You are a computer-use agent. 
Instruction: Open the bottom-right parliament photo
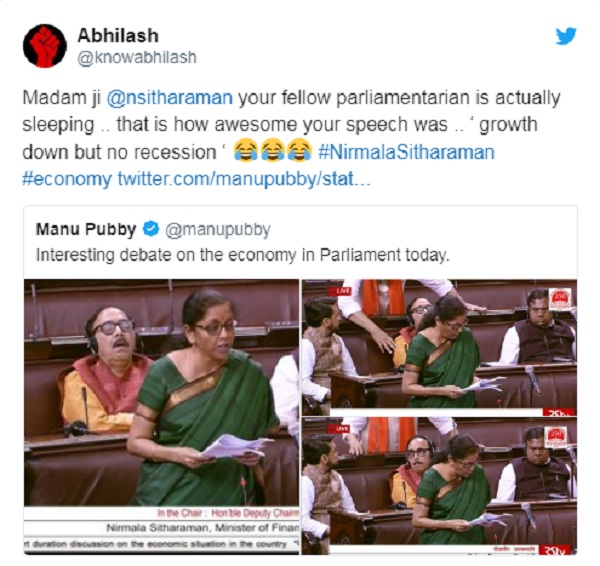point(439,486)
